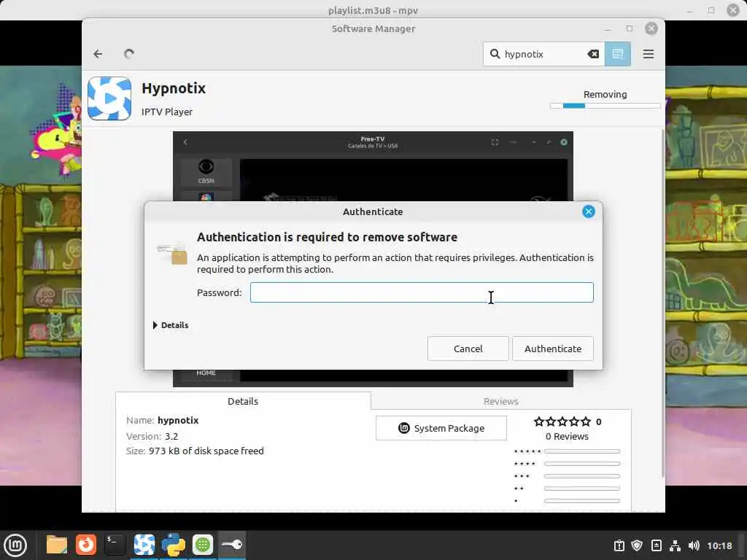Screen dimensions: 747x560
Task: Click the Hypnotix application icon
Action: click(x=109, y=98)
